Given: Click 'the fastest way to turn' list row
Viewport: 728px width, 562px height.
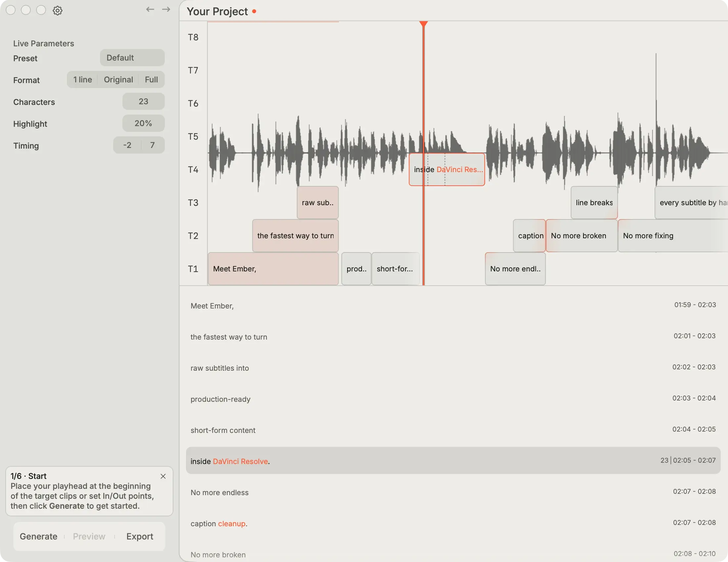Looking at the screenshot, I should pos(453,337).
